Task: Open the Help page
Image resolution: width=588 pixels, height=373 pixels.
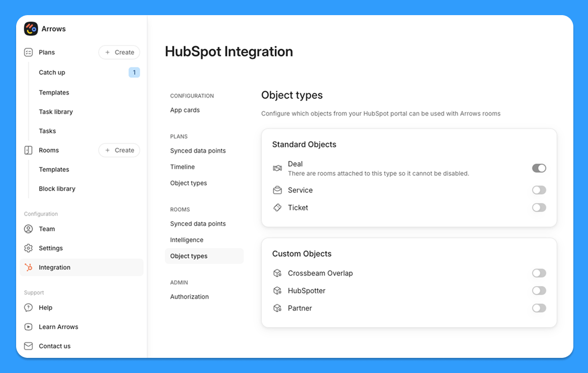Action: click(x=45, y=308)
